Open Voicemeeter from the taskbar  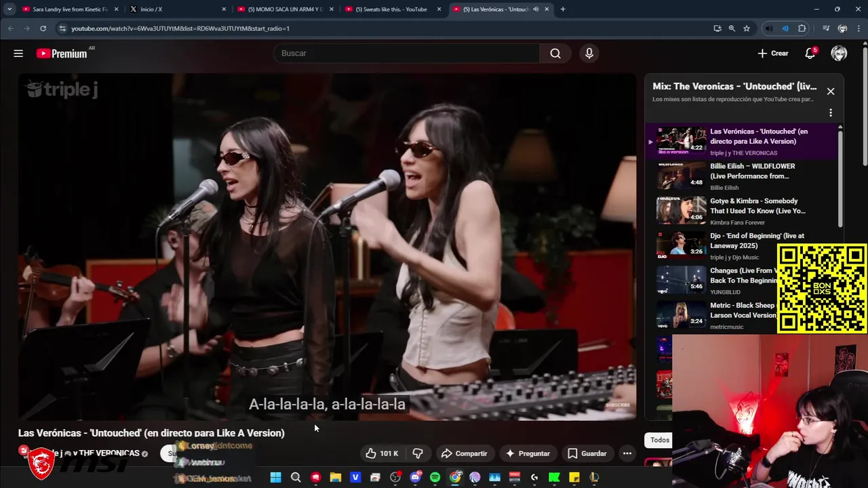click(515, 478)
